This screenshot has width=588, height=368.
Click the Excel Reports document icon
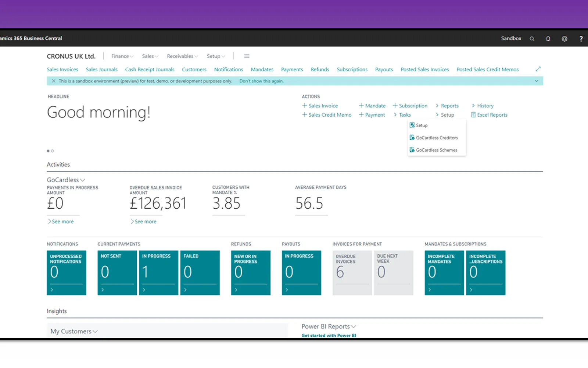[473, 115]
